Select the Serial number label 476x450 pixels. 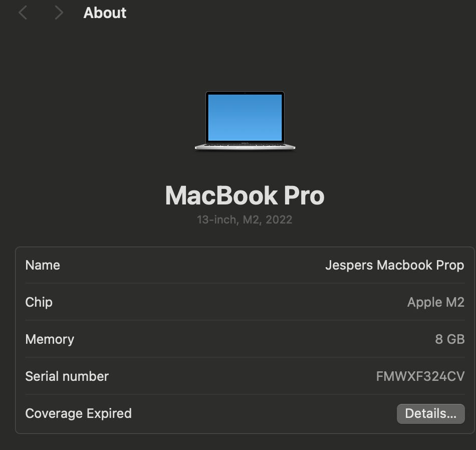tap(67, 376)
